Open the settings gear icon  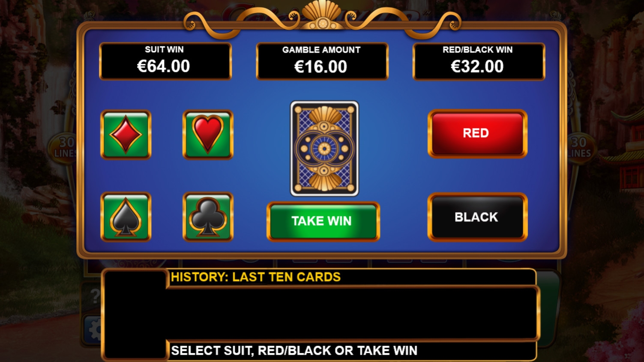(x=93, y=330)
